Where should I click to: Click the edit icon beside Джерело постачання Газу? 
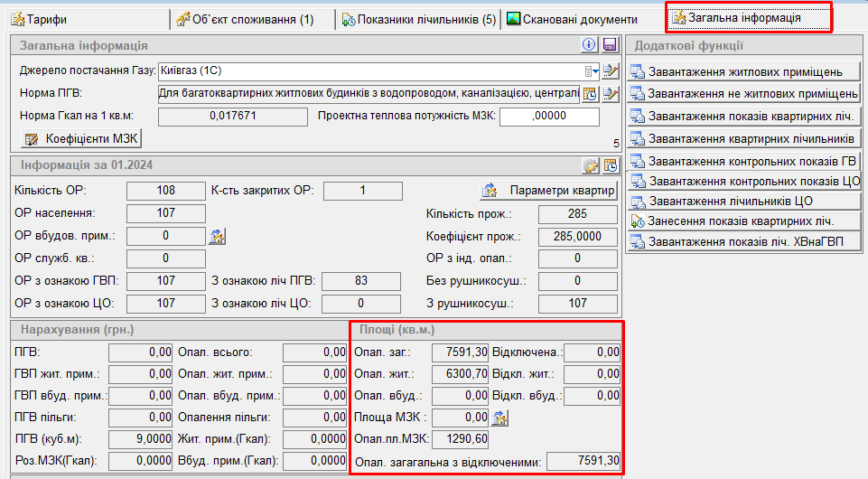coord(610,70)
